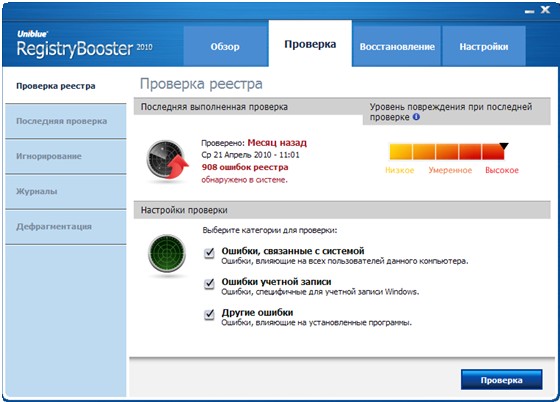Click the blue info icon beside damage level
The image size is (560, 402).
[x=416, y=117]
